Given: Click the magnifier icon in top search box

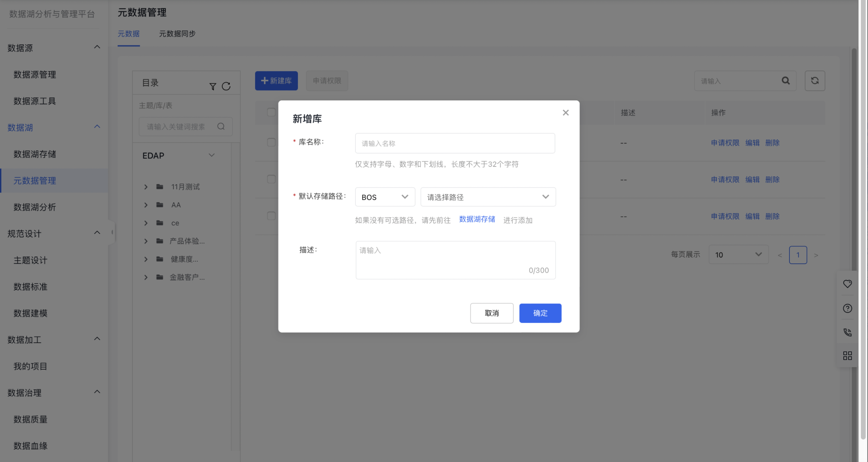Looking at the screenshot, I should (x=786, y=80).
